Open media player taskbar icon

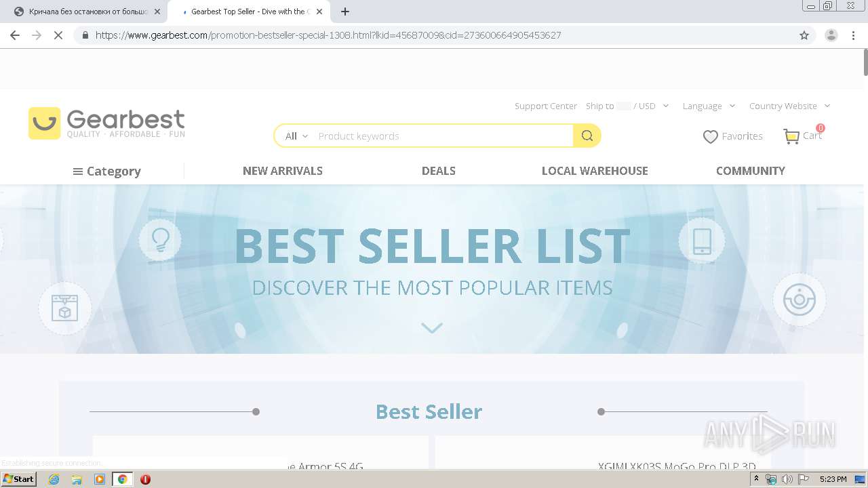pos(100,479)
